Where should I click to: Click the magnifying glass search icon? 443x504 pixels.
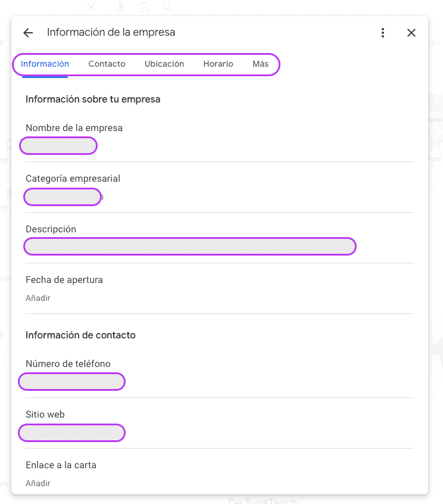(x=167, y=7)
